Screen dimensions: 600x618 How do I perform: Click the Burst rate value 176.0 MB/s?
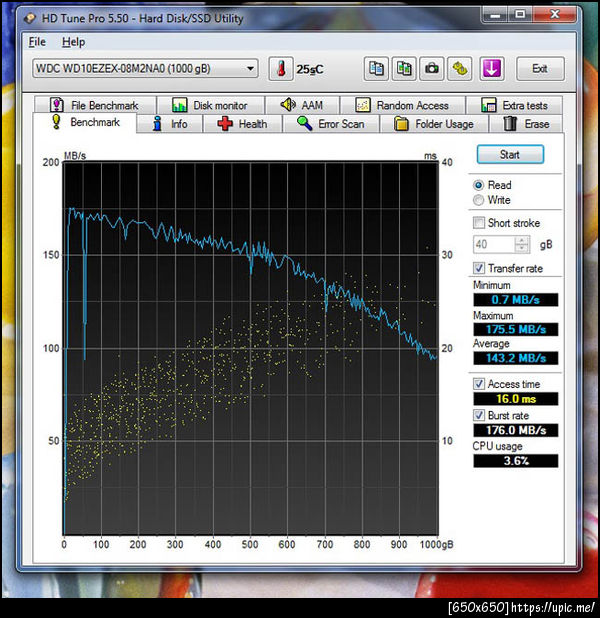click(x=516, y=430)
